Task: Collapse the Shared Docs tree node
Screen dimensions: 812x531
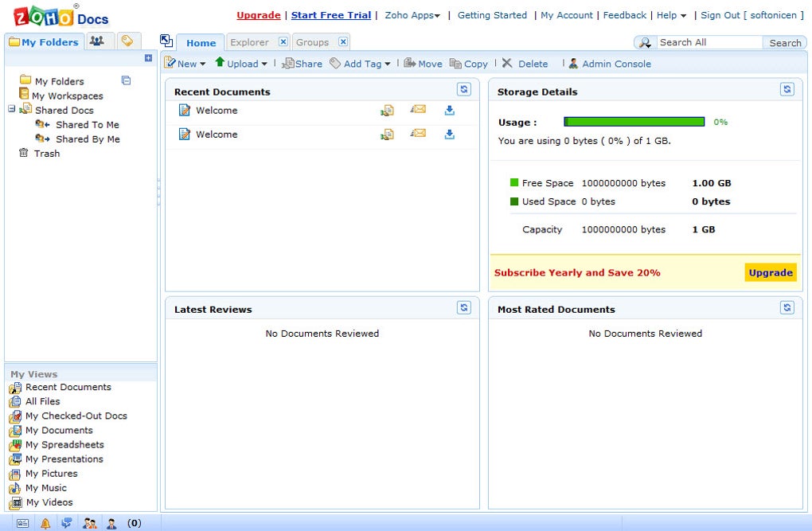Action: [11, 109]
